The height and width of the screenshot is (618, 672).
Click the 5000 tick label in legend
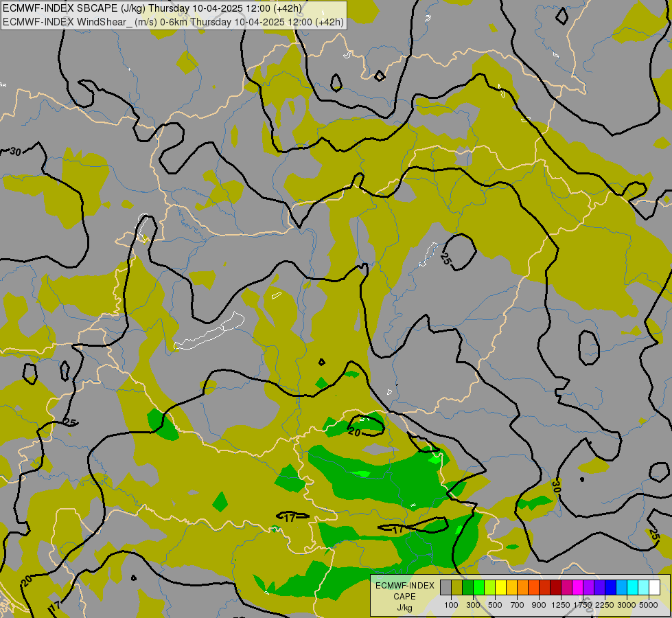click(x=649, y=605)
